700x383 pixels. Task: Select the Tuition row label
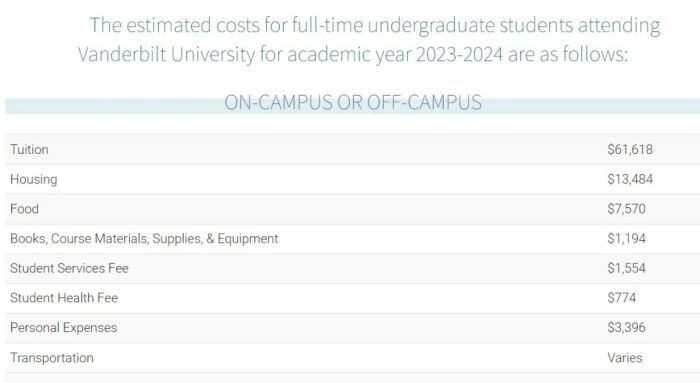pyautogui.click(x=29, y=149)
